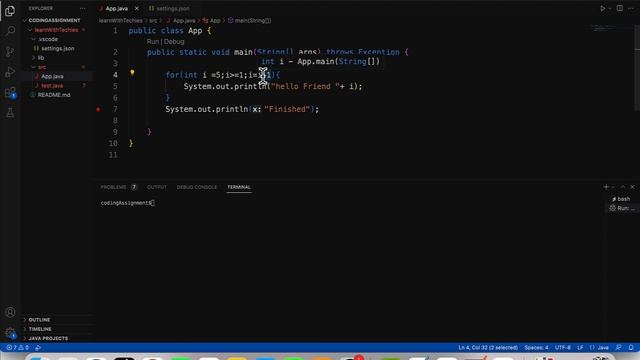Screen dimensions: 640x360
Task: Run the Java file with play button
Action: 602,8
